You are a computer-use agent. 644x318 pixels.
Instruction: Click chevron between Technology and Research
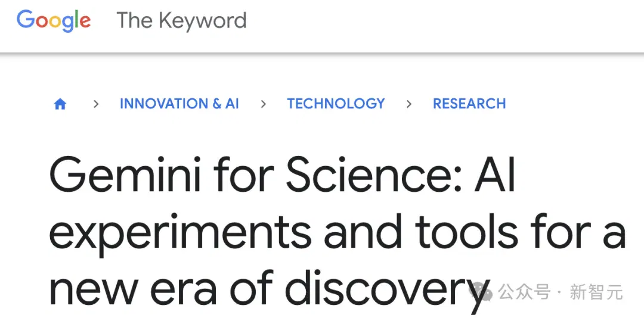click(x=408, y=104)
